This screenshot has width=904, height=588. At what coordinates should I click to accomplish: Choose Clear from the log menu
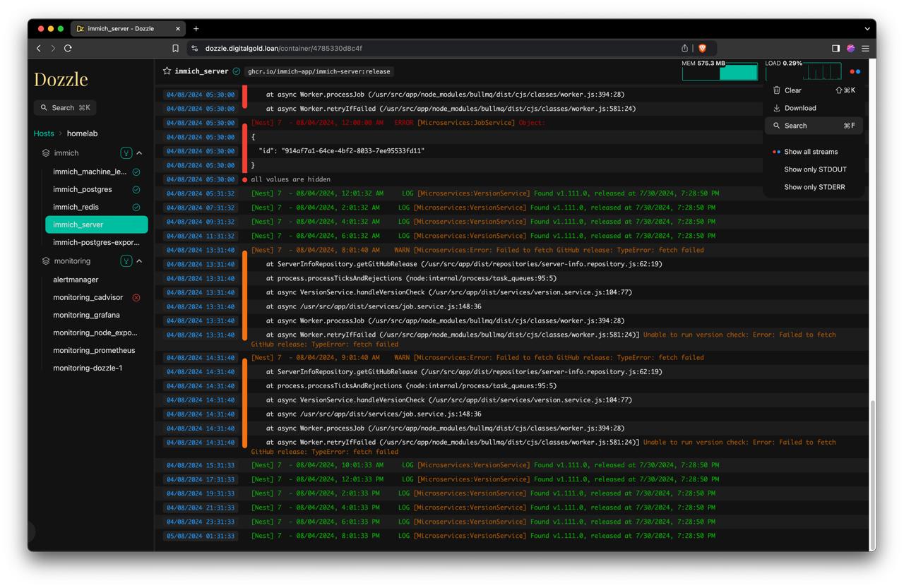click(x=815, y=90)
